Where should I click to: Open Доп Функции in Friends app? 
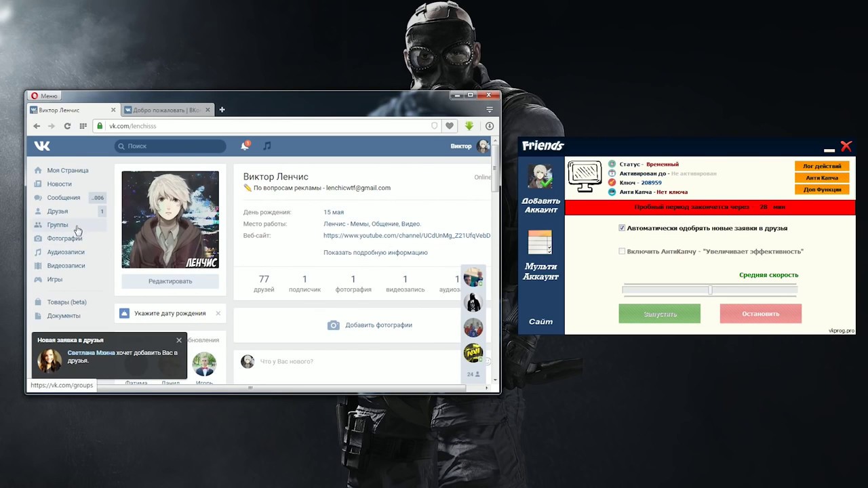coord(822,190)
